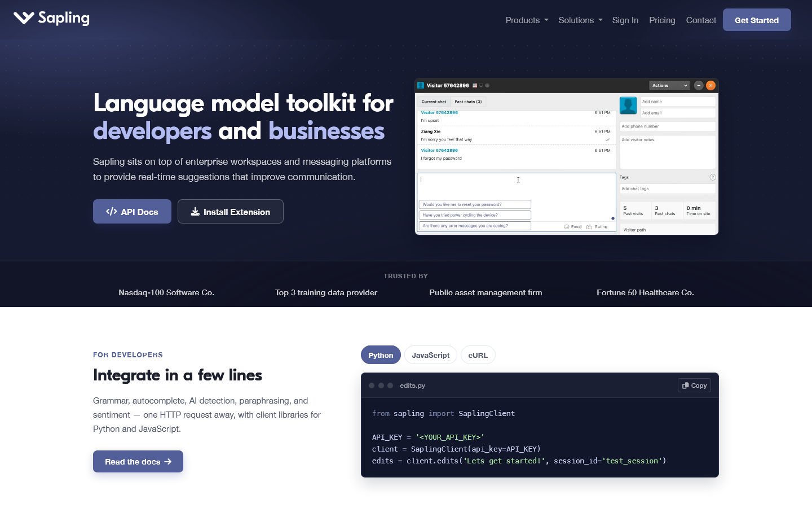The height and width of the screenshot is (508, 812).
Task: Expand the Solutions dropdown menu
Action: tap(580, 20)
